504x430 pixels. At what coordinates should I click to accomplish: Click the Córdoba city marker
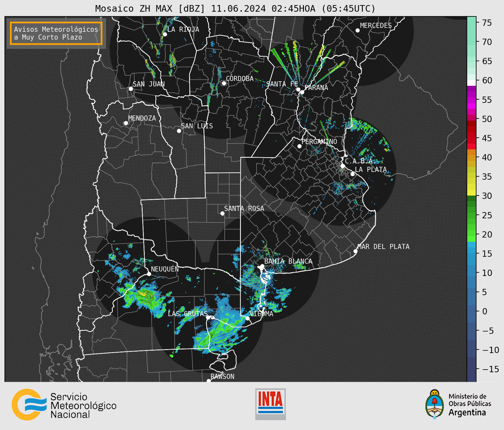(x=224, y=83)
